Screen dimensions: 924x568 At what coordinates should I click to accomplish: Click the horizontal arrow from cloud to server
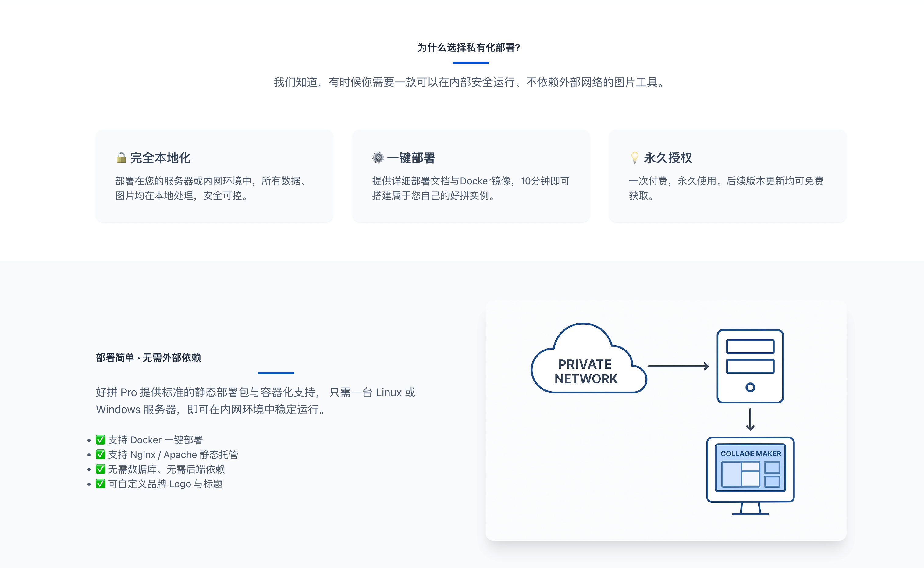click(678, 366)
